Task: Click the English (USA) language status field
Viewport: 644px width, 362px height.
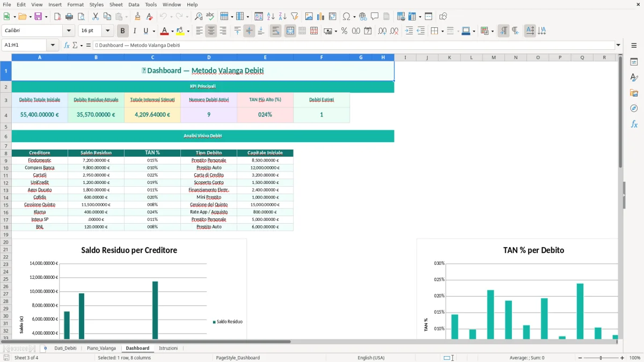Action: pos(371,358)
